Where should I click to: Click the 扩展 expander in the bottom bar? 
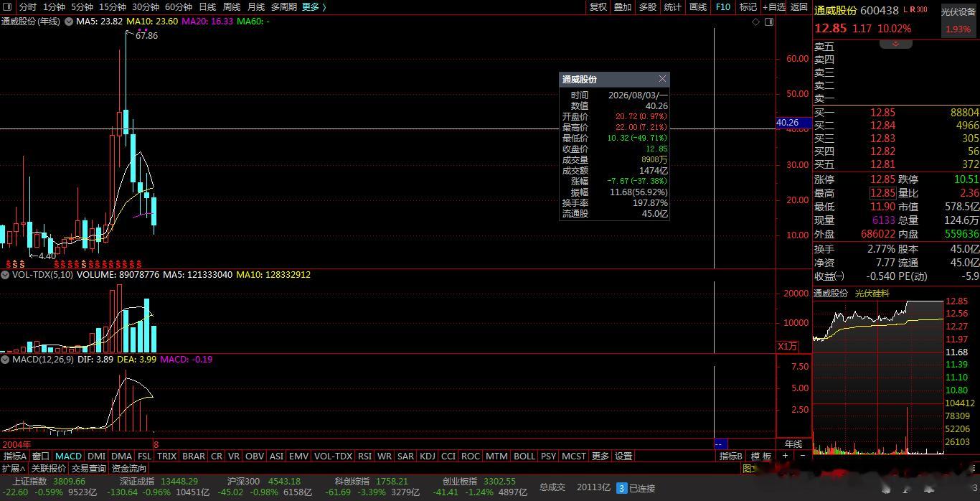(x=12, y=468)
